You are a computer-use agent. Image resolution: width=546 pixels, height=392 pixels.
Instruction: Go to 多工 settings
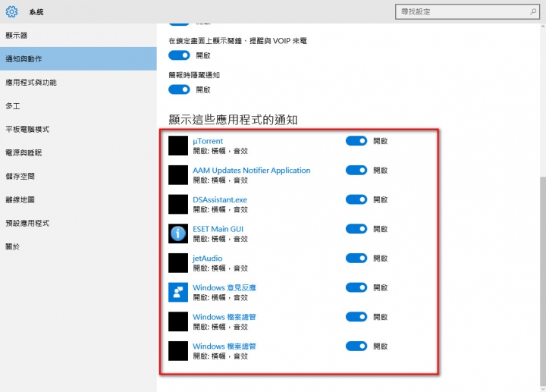click(x=78, y=106)
